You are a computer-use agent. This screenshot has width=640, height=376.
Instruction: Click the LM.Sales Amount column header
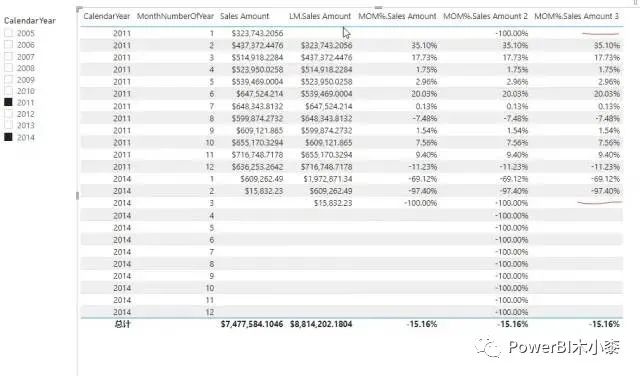click(320, 16)
